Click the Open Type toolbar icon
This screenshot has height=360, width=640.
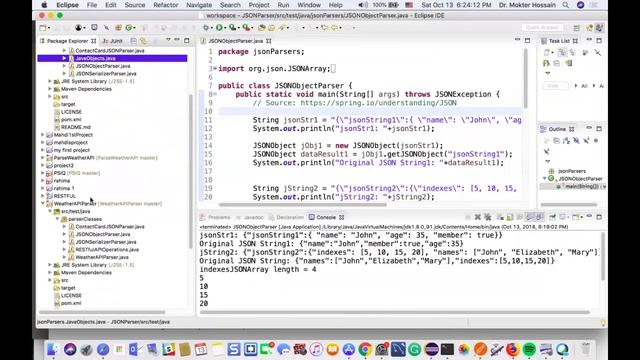[261, 27]
